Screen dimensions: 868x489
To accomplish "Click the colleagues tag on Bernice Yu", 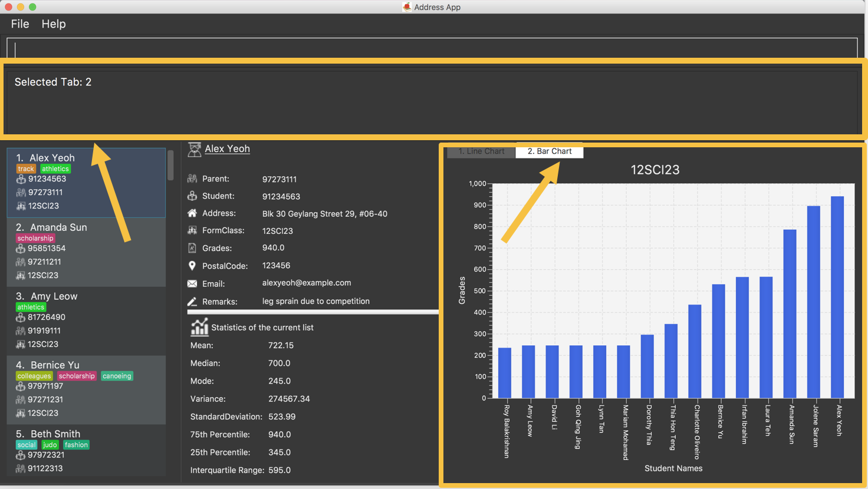I will coord(34,376).
